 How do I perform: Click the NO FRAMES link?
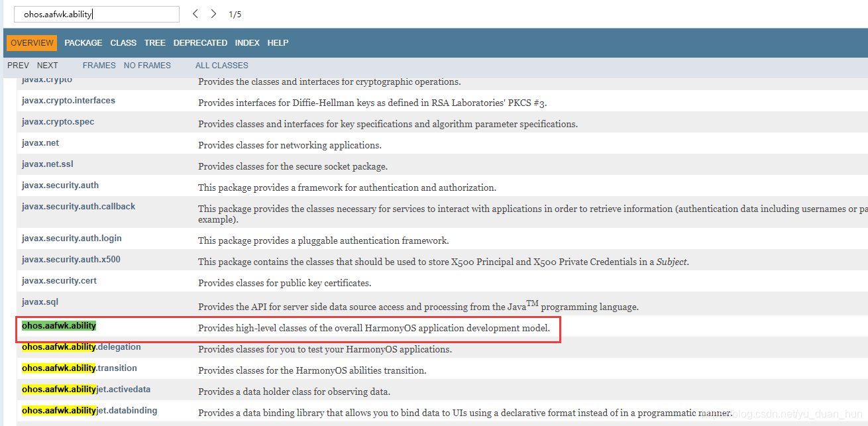coord(147,66)
